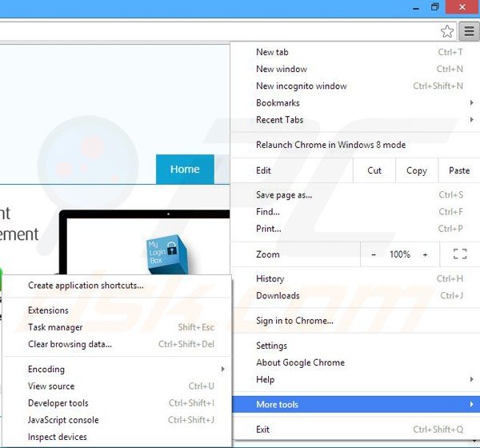
Task: Select New window
Action: pyautogui.click(x=355, y=69)
